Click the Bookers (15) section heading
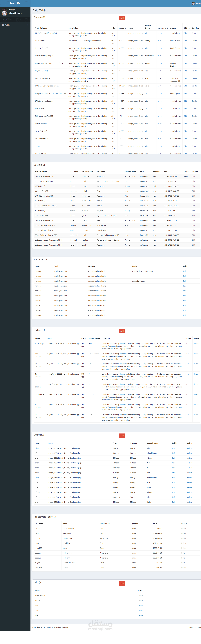Viewport: 201px width, 644px height. click(40, 165)
